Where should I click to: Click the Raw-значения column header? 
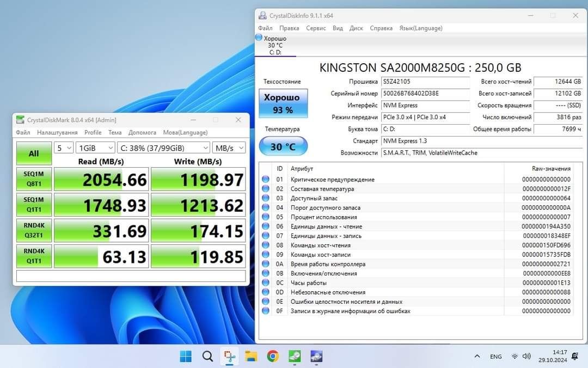click(x=551, y=169)
